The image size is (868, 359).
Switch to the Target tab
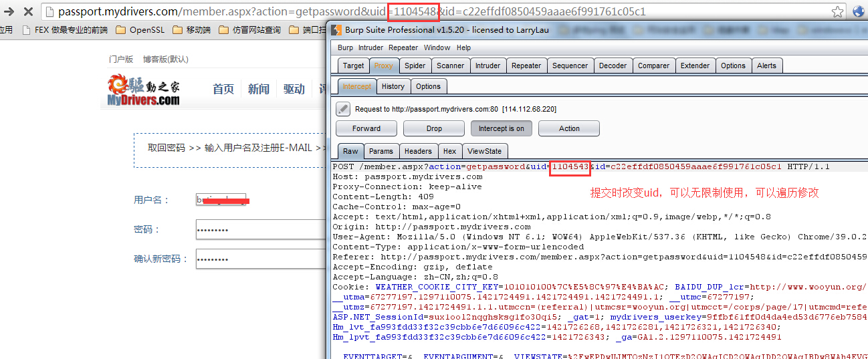(x=353, y=66)
